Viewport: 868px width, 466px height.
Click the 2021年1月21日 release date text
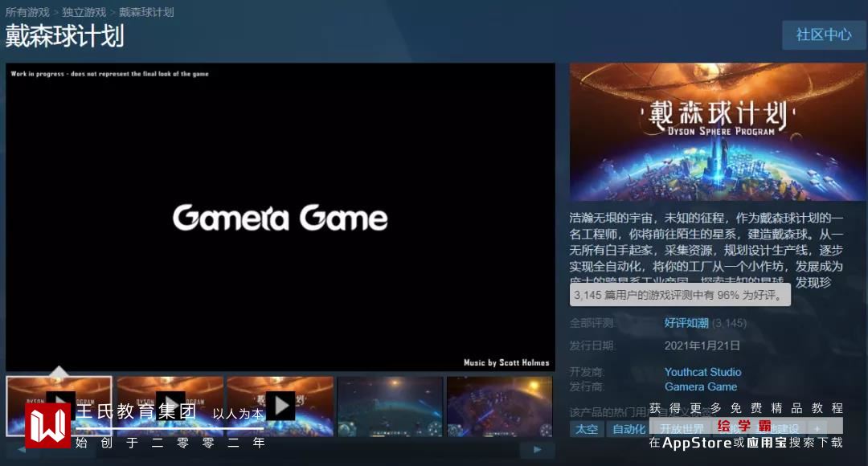(x=702, y=345)
